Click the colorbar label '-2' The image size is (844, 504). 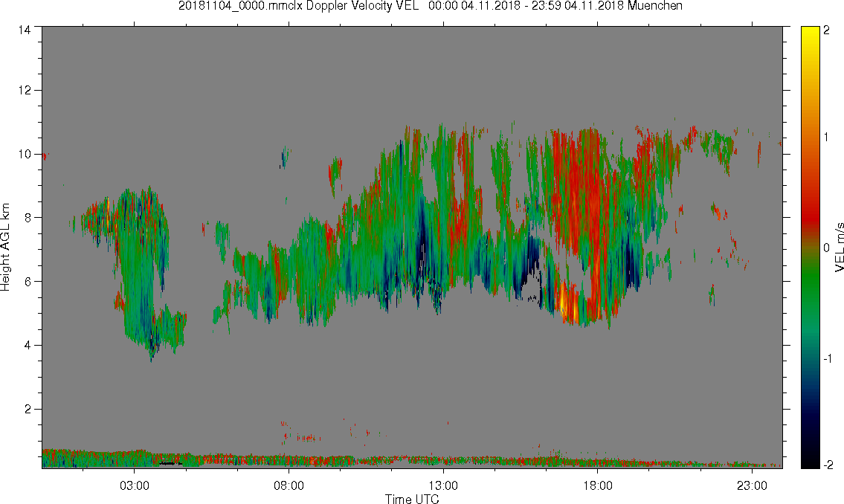click(x=827, y=465)
